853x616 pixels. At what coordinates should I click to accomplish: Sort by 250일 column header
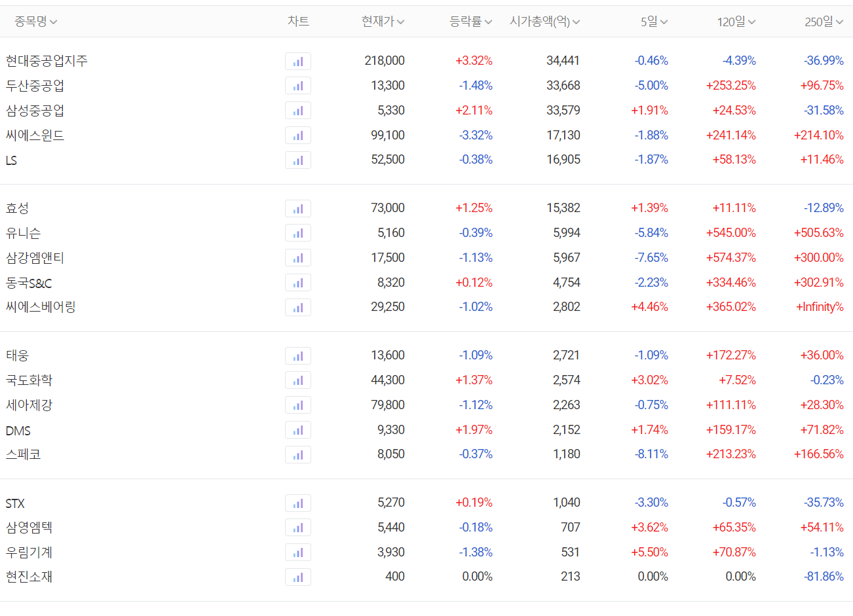click(x=824, y=22)
